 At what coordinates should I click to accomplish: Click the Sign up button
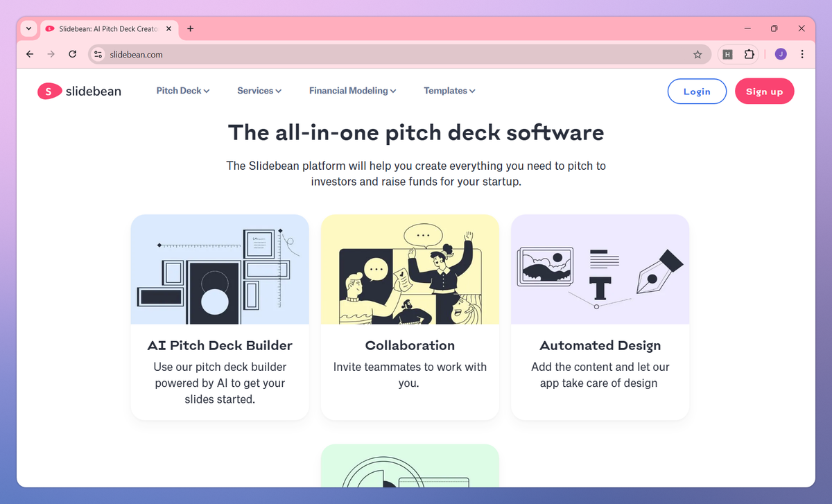click(764, 91)
